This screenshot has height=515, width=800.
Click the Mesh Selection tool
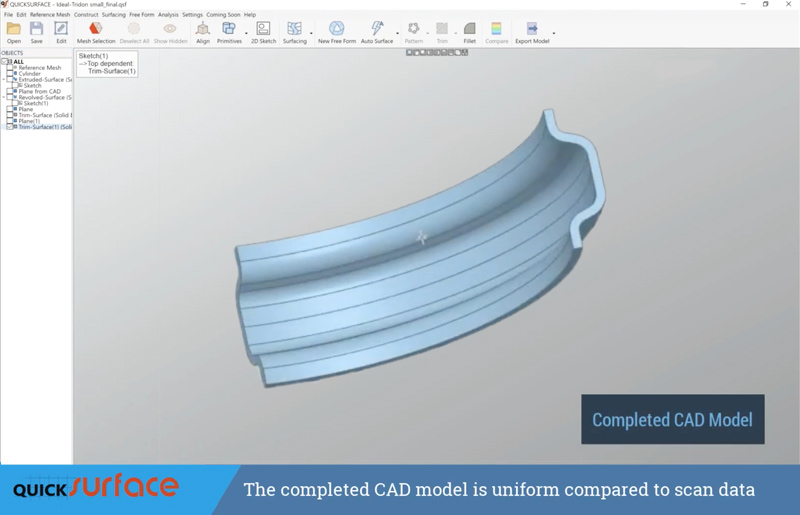pyautogui.click(x=96, y=33)
